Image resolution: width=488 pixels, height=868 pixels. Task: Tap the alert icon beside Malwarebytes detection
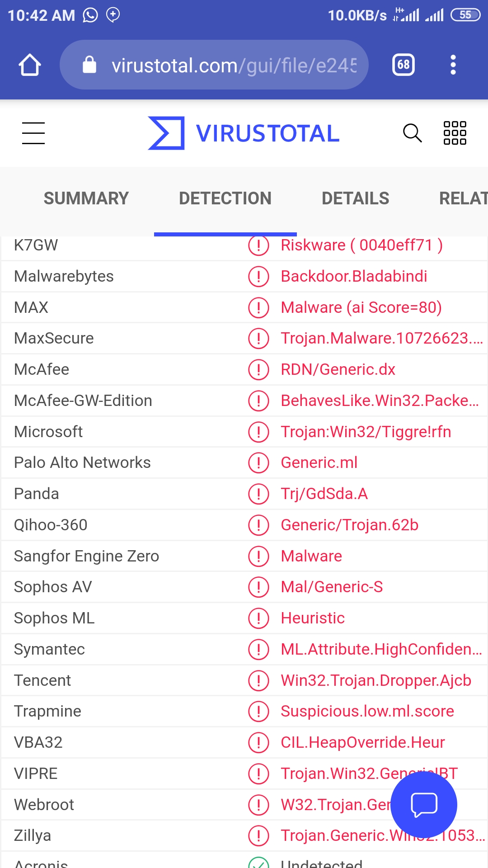(x=258, y=277)
